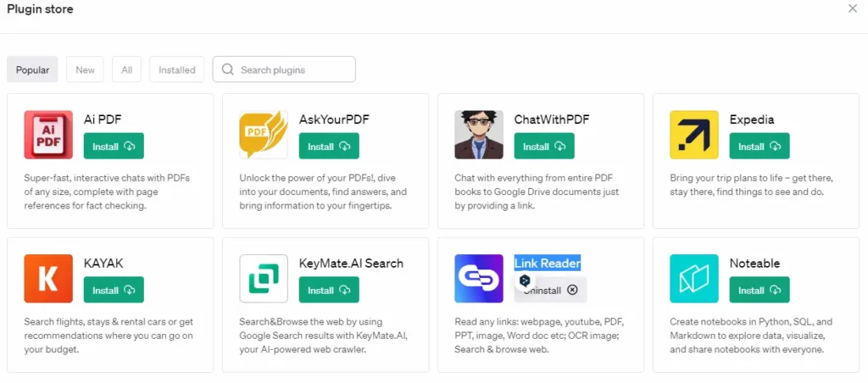Screen dimensions: 868x383
Task: Click the Plugin store heading
Action: pyautogui.click(x=40, y=8)
